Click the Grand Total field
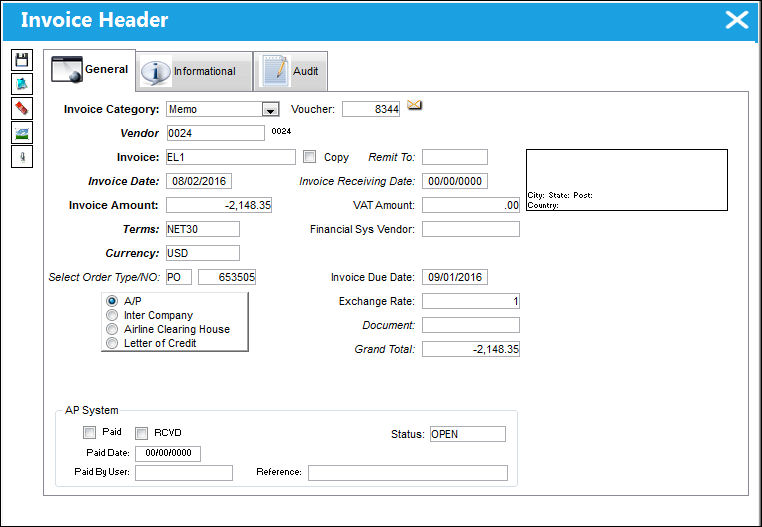Screen dimensions: 762x527 pyautogui.click(x=470, y=349)
